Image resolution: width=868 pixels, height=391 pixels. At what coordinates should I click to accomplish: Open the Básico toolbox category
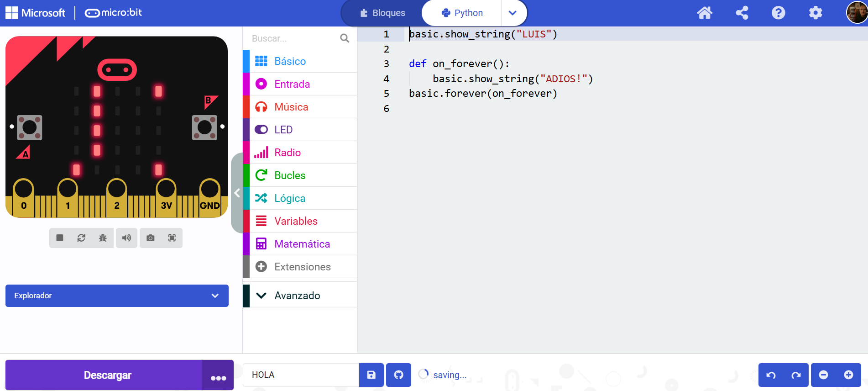pos(290,61)
